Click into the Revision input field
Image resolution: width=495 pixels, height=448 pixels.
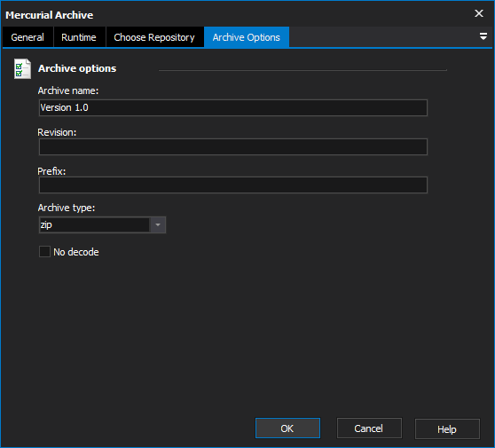pyautogui.click(x=233, y=146)
